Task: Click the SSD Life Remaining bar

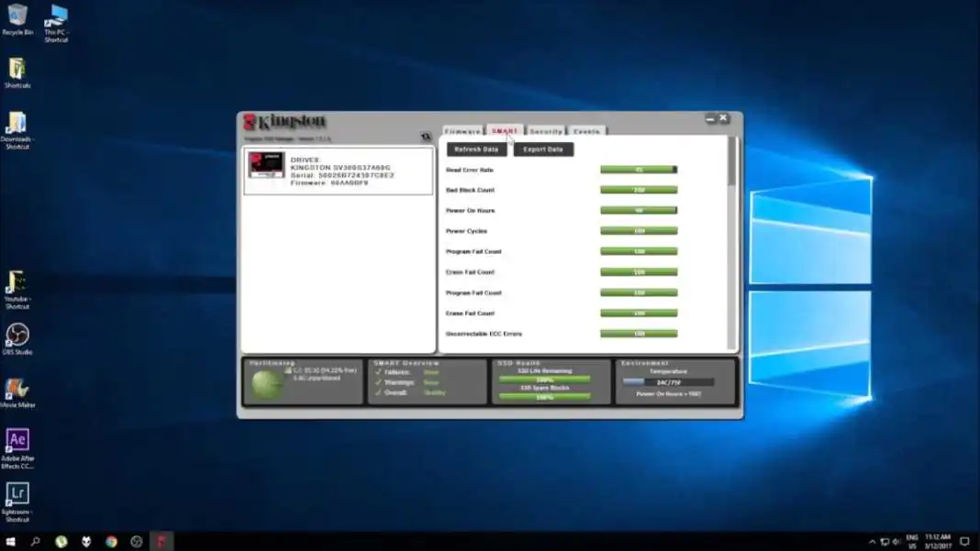Action: [544, 380]
